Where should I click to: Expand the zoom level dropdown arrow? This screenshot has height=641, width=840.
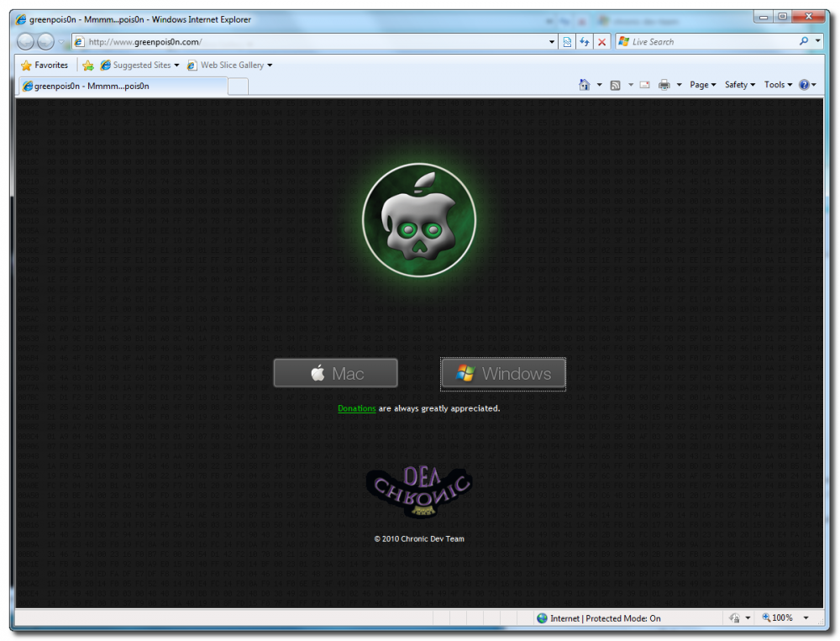(x=806, y=618)
